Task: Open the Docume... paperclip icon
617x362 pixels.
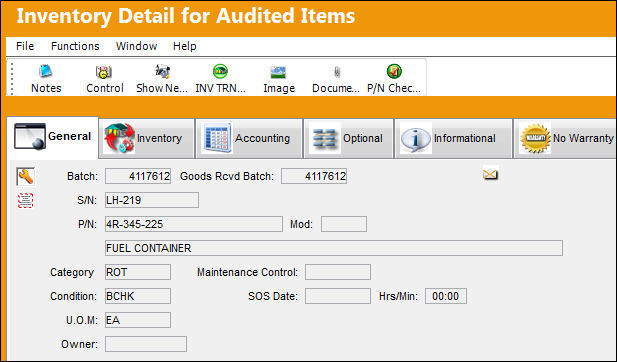Action: coord(337,72)
